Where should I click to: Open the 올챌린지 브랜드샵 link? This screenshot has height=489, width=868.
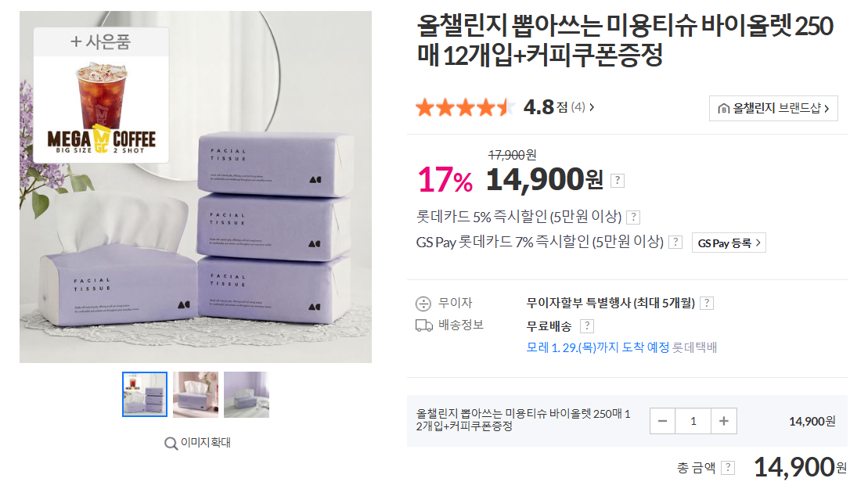click(773, 108)
